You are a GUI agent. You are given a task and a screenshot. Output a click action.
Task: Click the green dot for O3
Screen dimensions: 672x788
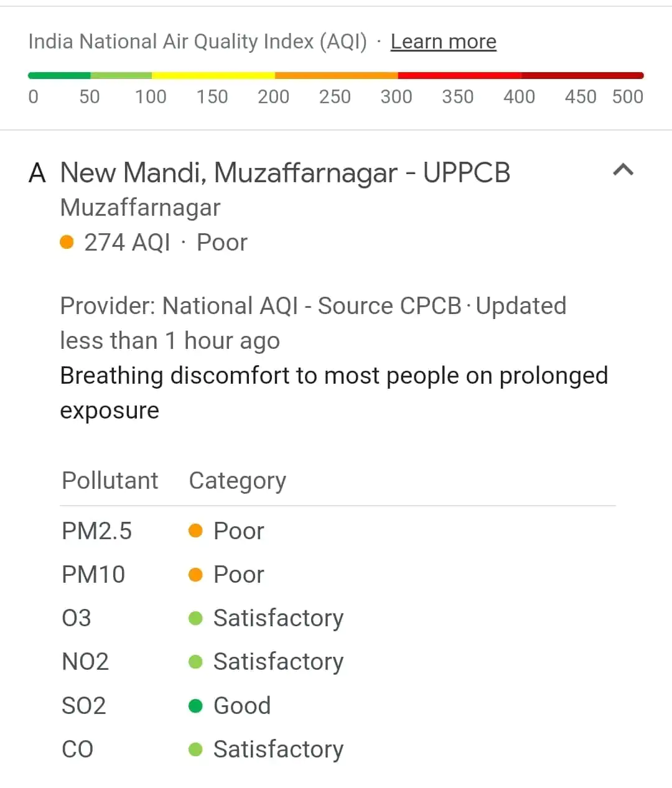(195, 618)
